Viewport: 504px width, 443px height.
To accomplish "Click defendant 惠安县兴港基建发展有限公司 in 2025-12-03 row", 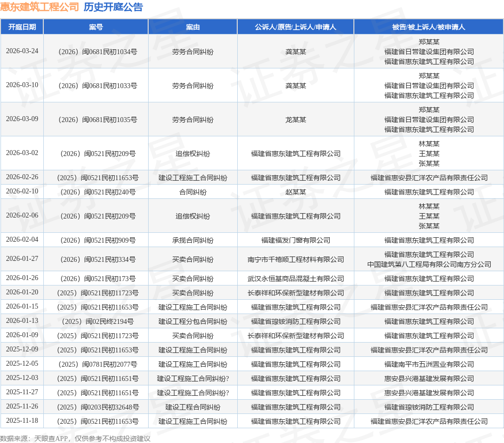I will point(429,379).
